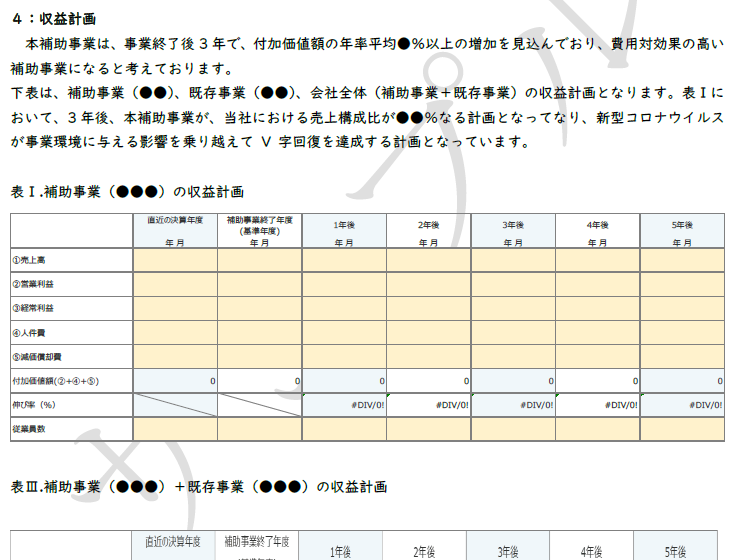Screen dimensions: 744x560
Task: Click the 従業員数 cell under 4年後
Action: (x=598, y=429)
